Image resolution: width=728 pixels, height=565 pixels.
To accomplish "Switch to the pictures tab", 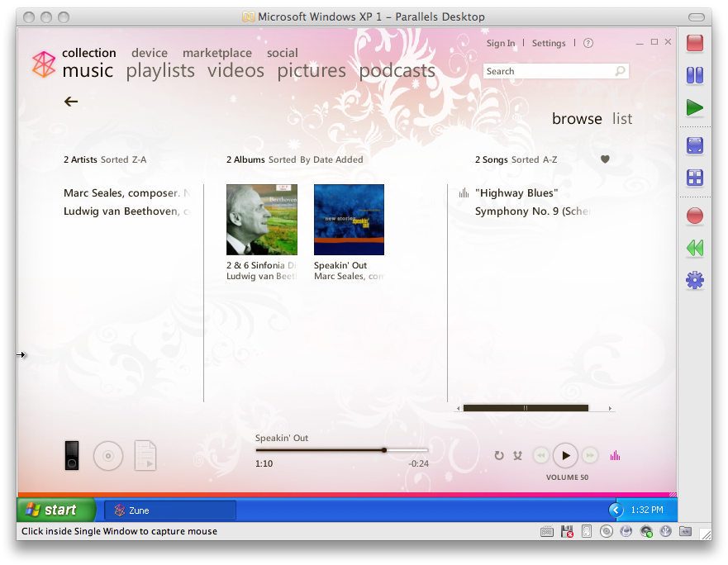I will coord(312,71).
